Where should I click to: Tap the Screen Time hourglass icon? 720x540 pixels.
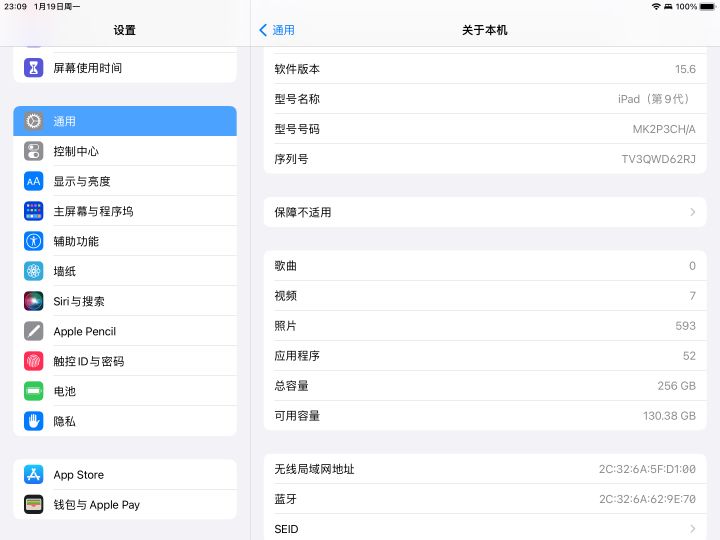click(34, 68)
